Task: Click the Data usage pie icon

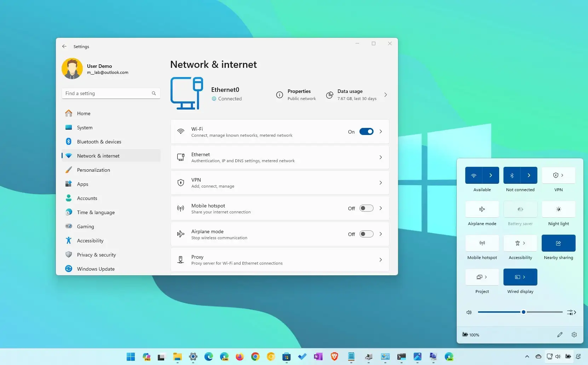Action: pyautogui.click(x=329, y=95)
